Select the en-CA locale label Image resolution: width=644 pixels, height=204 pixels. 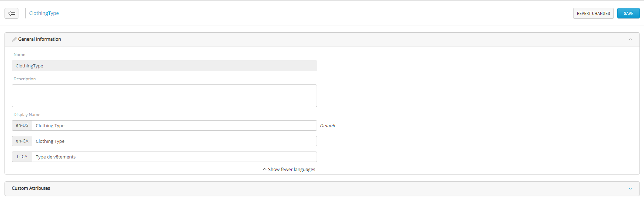pyautogui.click(x=22, y=141)
